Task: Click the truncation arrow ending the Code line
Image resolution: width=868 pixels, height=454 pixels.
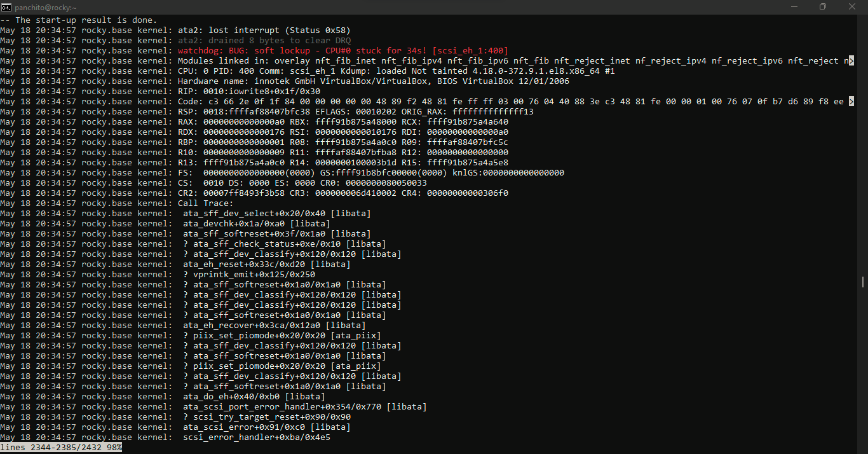Action: (851, 102)
